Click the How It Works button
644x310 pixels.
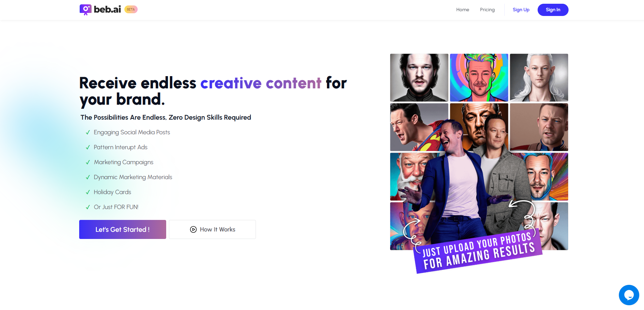pyautogui.click(x=212, y=229)
